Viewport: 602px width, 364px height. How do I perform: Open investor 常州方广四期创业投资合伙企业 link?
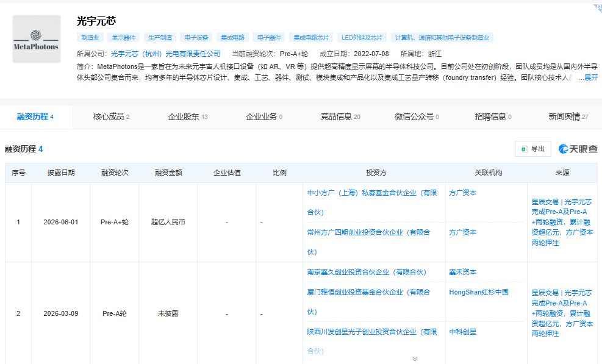pyautogui.click(x=368, y=242)
